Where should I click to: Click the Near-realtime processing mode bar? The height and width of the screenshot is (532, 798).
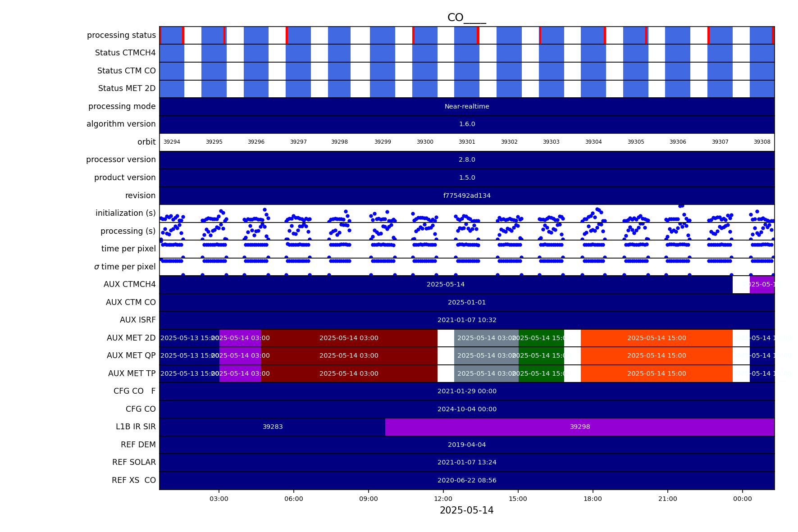coord(467,107)
